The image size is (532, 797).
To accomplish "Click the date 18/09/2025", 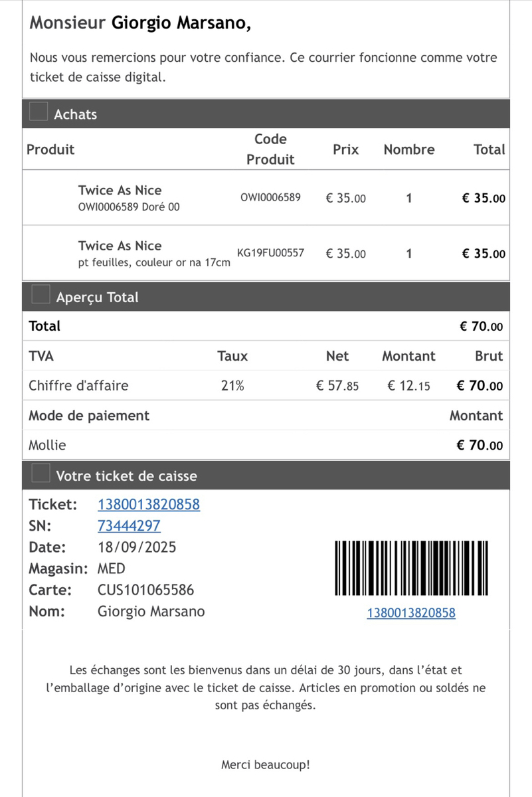I will click(137, 548).
